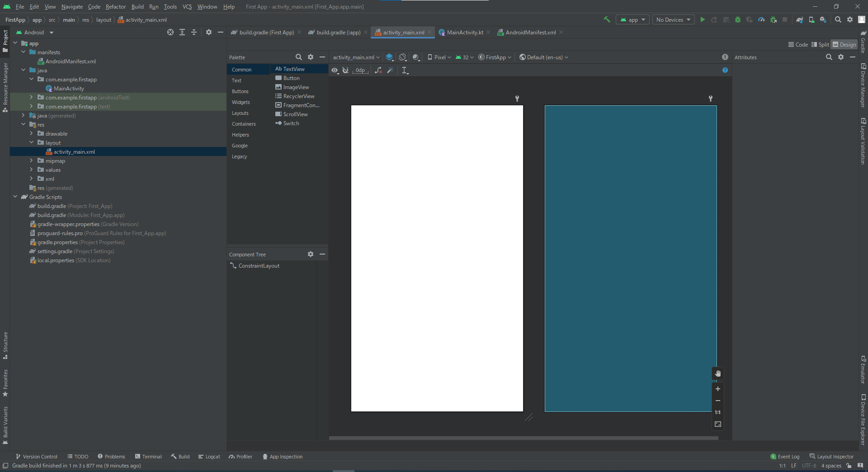Screen dimensions: 868x472
Task: Search the Palette with magnifier icon
Action: tap(299, 57)
